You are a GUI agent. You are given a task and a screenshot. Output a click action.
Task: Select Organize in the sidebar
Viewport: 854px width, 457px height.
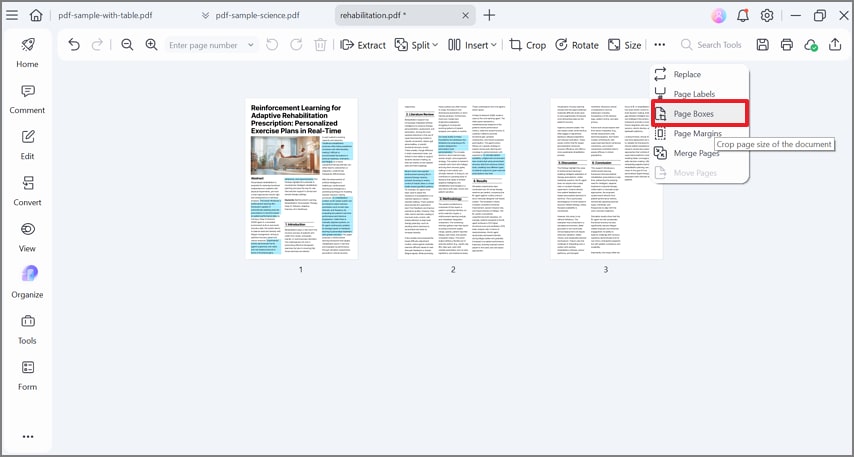point(27,283)
